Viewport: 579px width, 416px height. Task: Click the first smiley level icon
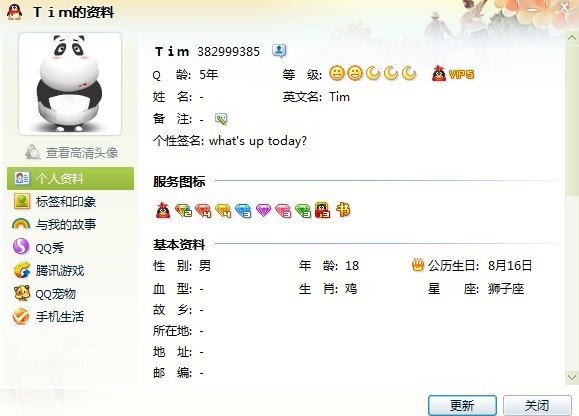pyautogui.click(x=336, y=73)
